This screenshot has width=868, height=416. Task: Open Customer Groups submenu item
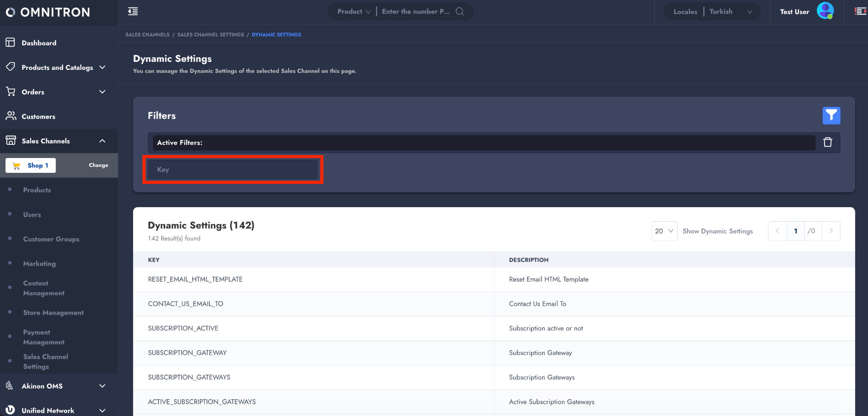(51, 239)
